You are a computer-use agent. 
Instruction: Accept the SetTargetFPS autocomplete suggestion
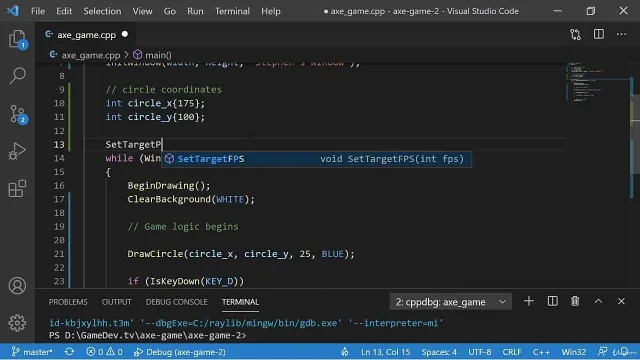316,159
